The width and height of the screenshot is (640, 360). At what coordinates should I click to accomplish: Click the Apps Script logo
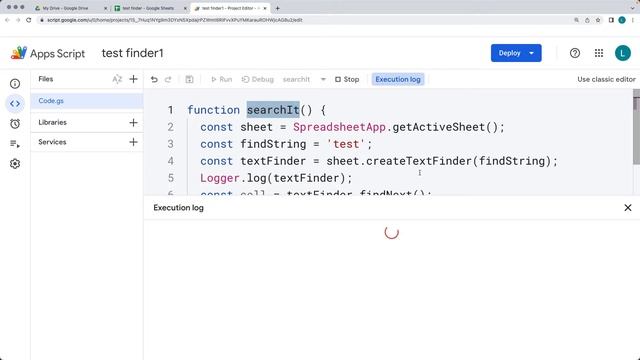click(x=48, y=53)
